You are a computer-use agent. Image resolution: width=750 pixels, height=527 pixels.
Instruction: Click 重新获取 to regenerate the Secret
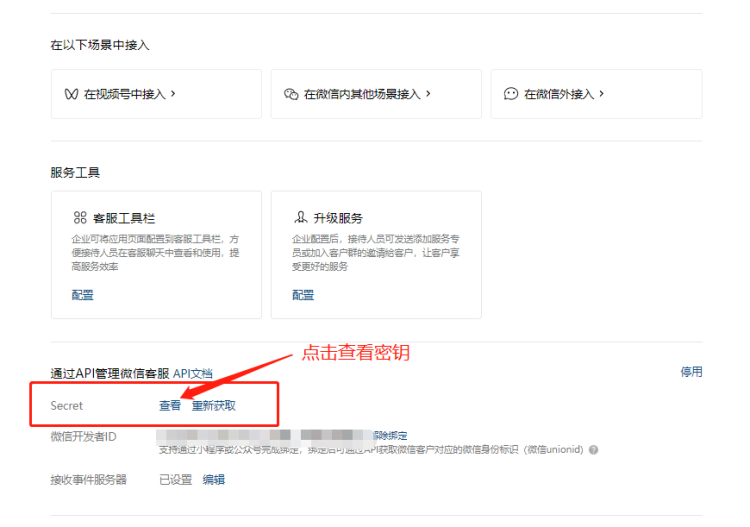coord(214,405)
